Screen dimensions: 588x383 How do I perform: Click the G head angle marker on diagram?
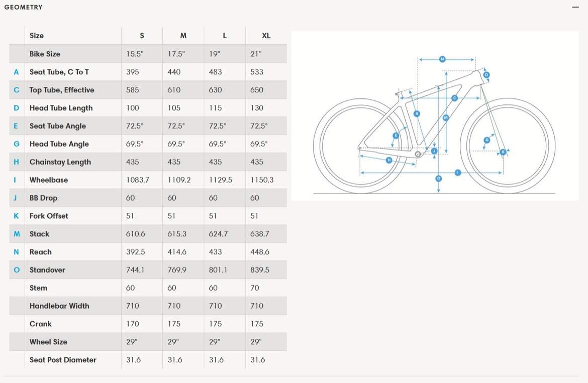[487, 140]
